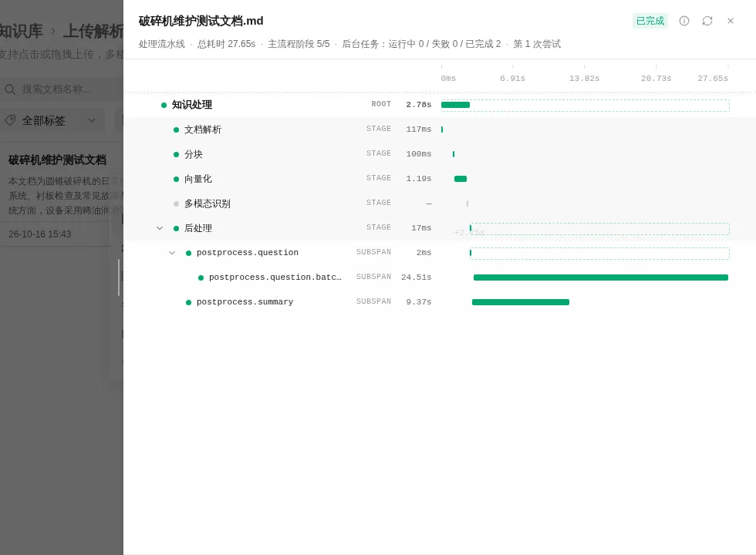The width and height of the screenshot is (756, 555).
Task: Open the 破碎机维护测试文档 card in the list
Action: pos(62,193)
